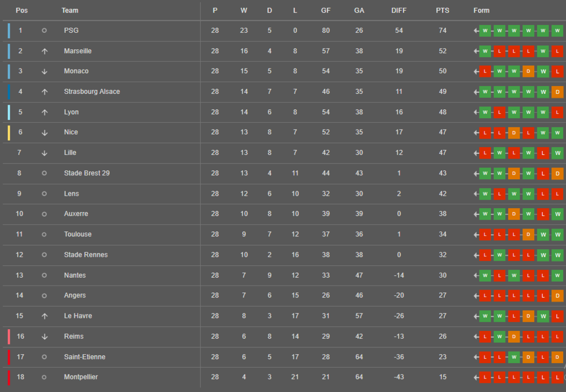
Task: Click Marseille's up arrow position indicator
Action: coord(44,51)
